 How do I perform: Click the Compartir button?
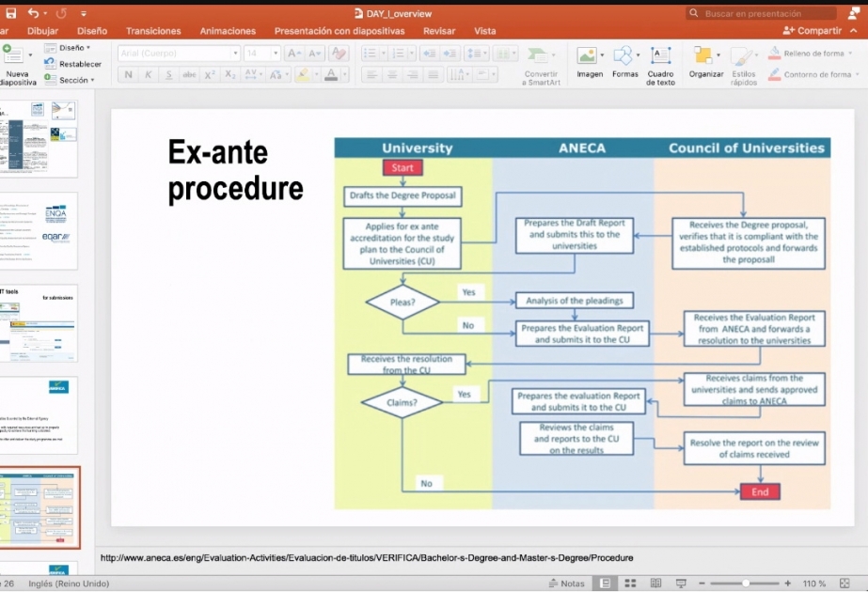coord(813,30)
